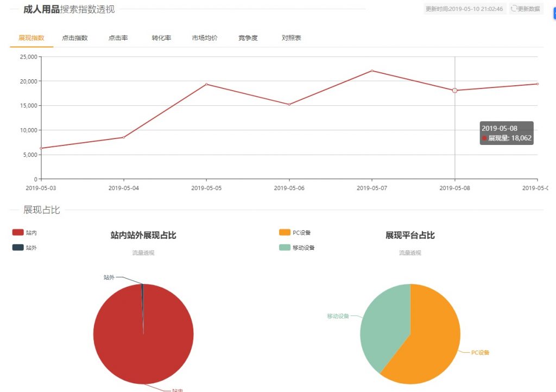Click the 2019-05-08 data point on line
The image size is (556, 392).
(454, 90)
